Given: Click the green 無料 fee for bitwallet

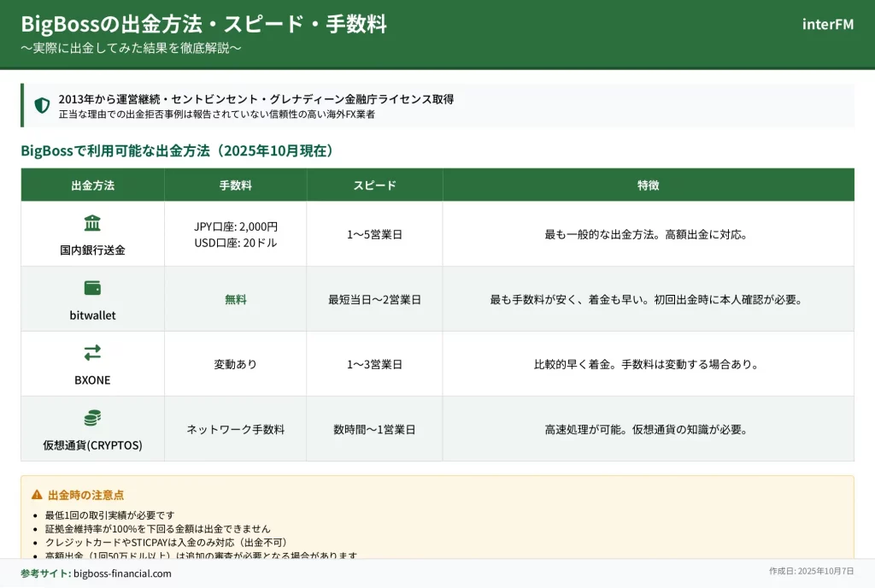Looking at the screenshot, I should pyautogui.click(x=235, y=299).
